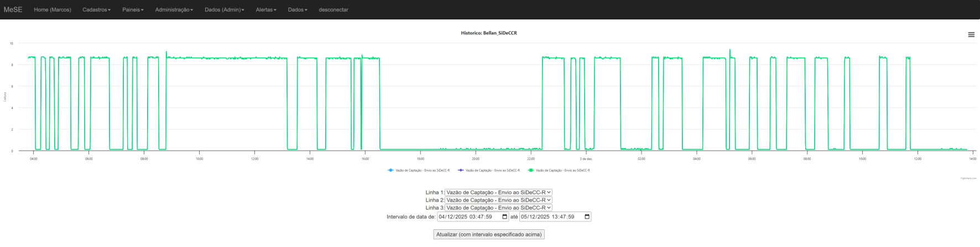The width and height of the screenshot is (980, 247).
Task: Open calendar picker for the start date
Action: coord(504,217)
